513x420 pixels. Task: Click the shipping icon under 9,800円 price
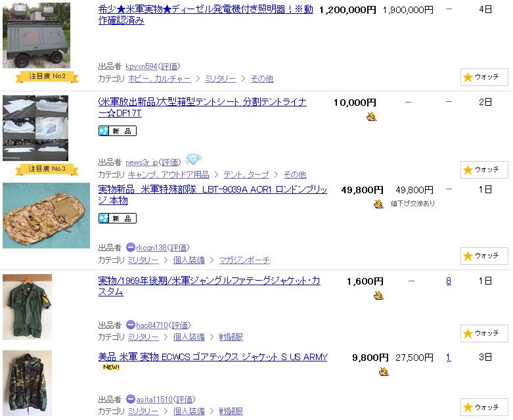[x=384, y=371]
